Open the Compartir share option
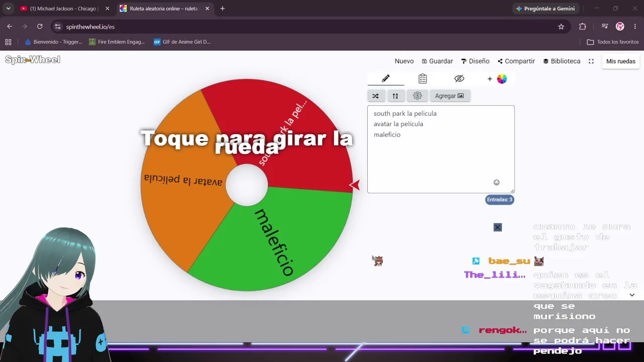The image size is (644, 362). click(x=516, y=61)
